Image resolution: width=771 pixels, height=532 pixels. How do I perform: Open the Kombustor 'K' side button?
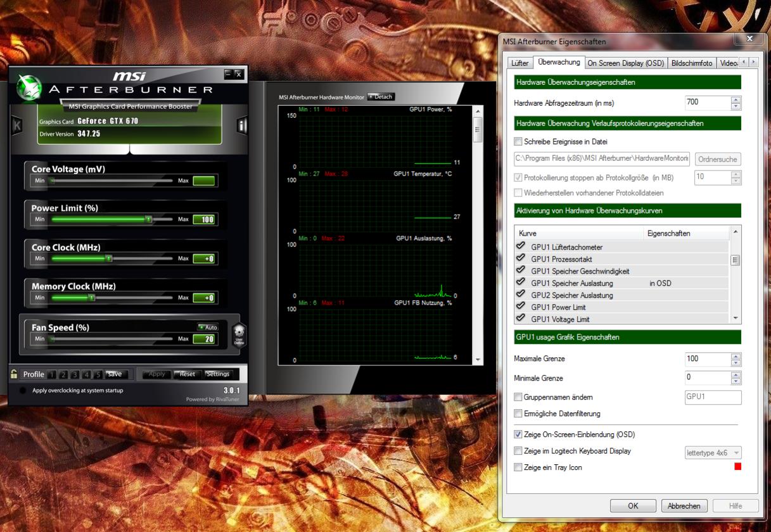[17, 126]
